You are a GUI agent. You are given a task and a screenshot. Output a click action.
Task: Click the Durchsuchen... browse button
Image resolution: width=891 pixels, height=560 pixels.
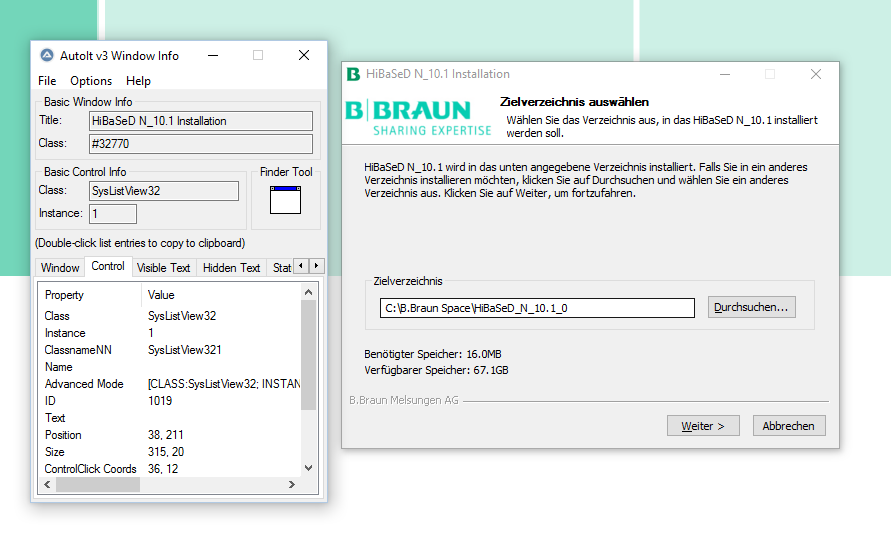click(x=751, y=307)
